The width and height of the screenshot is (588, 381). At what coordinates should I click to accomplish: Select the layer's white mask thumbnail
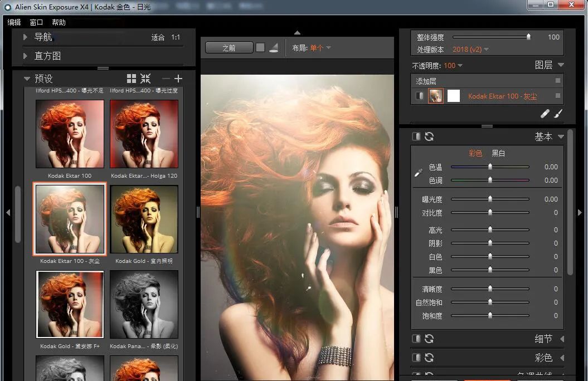click(x=453, y=96)
